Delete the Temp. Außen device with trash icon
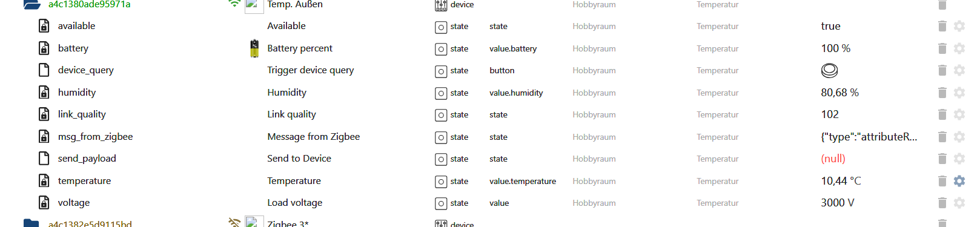The width and height of the screenshot is (980, 227). [x=942, y=5]
